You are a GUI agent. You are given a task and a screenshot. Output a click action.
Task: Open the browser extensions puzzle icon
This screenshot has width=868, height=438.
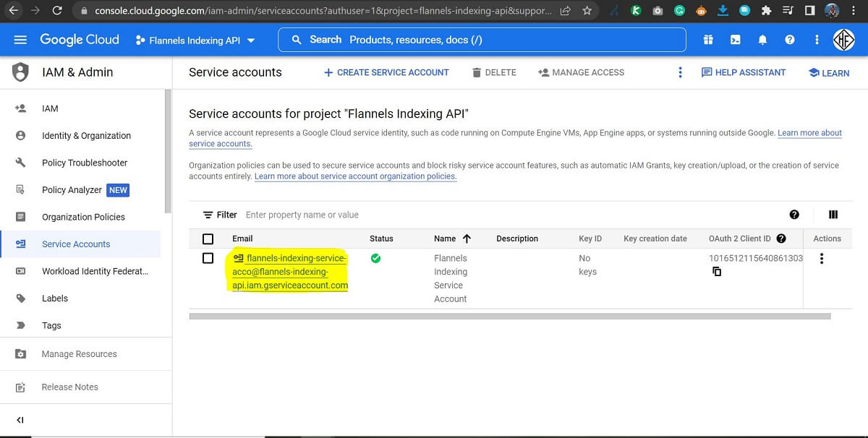(765, 11)
